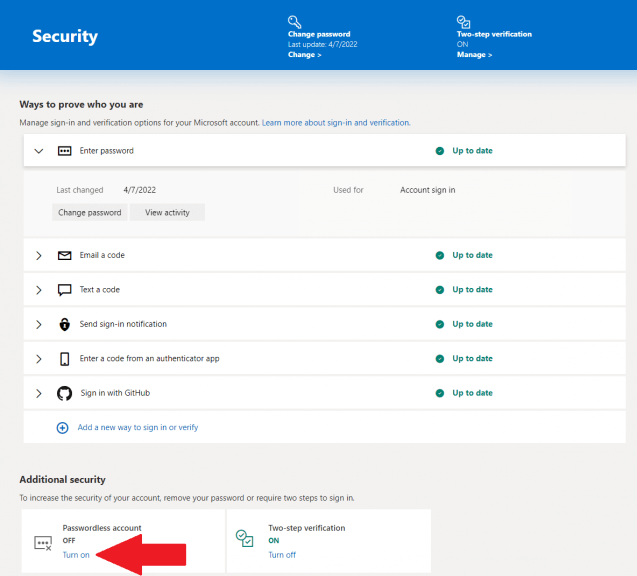Turn on Passwordless account

[x=76, y=555]
